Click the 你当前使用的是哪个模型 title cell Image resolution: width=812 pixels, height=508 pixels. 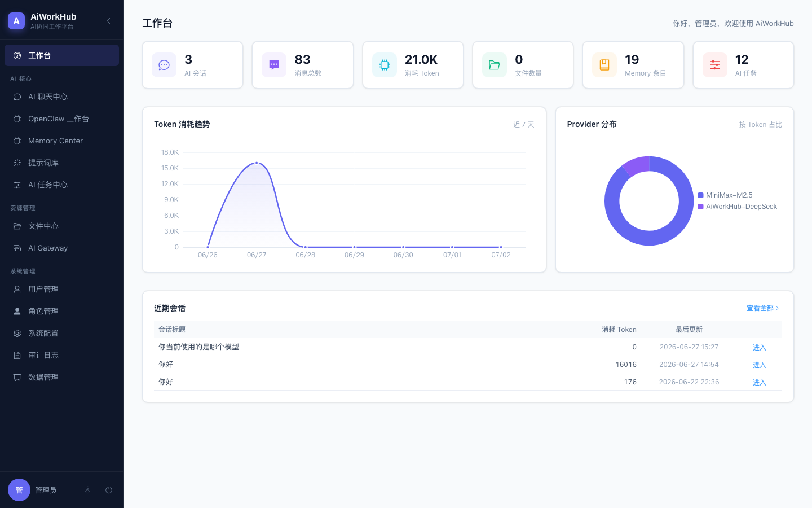198,347
